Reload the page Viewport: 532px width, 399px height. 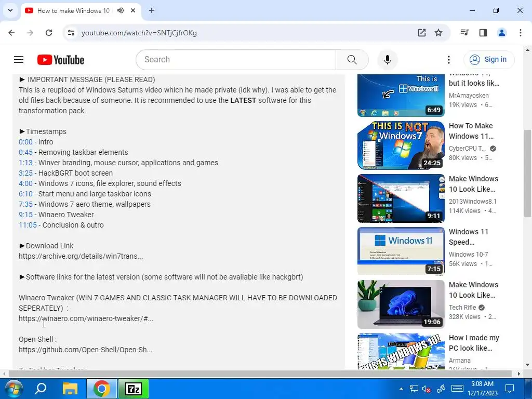(49, 33)
